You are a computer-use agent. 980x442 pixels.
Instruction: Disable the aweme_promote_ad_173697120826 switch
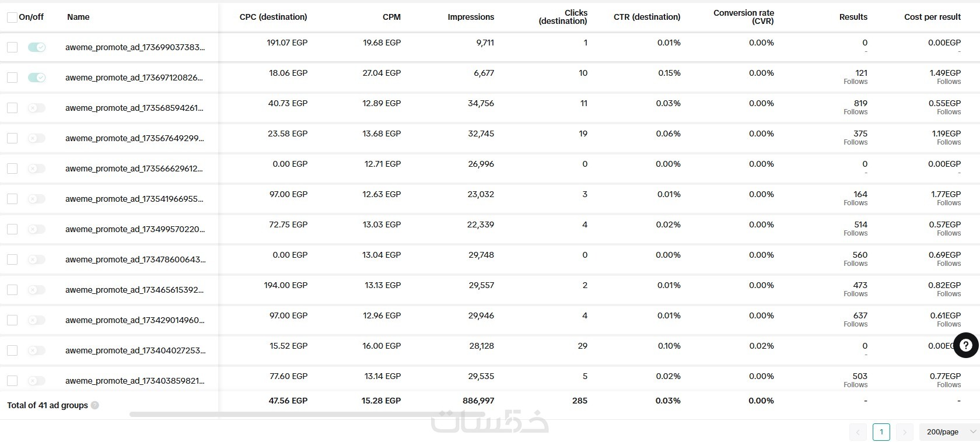click(37, 78)
